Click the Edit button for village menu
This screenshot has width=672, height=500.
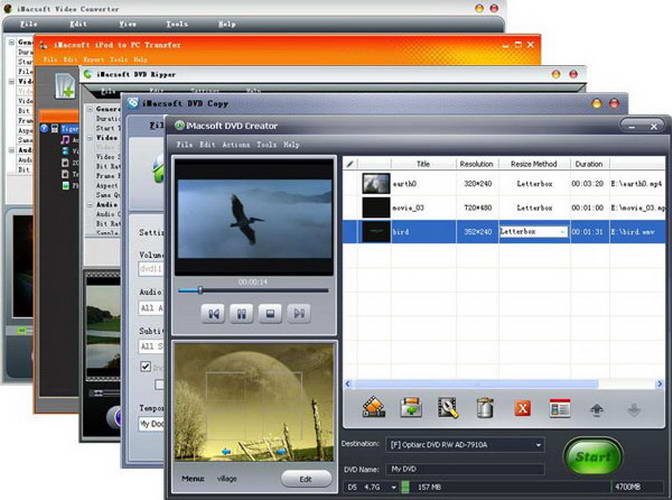click(x=306, y=479)
